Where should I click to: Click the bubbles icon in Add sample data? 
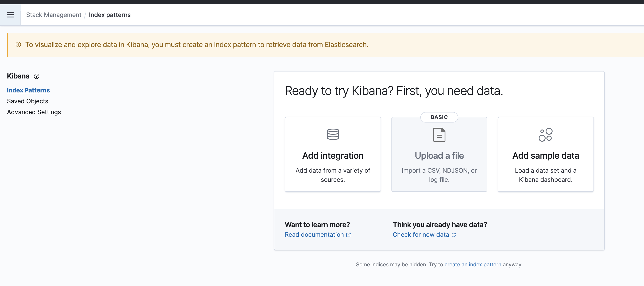[546, 135]
